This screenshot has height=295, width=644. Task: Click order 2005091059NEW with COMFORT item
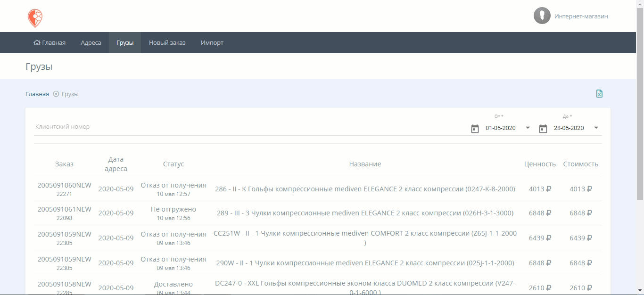[64, 234]
